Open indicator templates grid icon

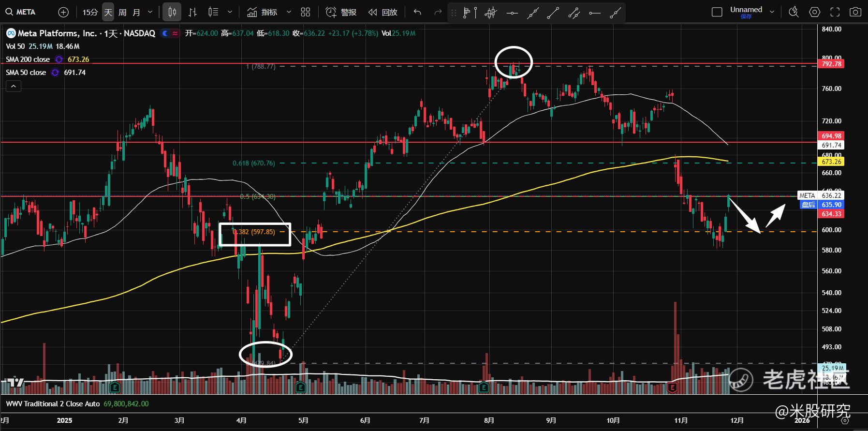305,12
